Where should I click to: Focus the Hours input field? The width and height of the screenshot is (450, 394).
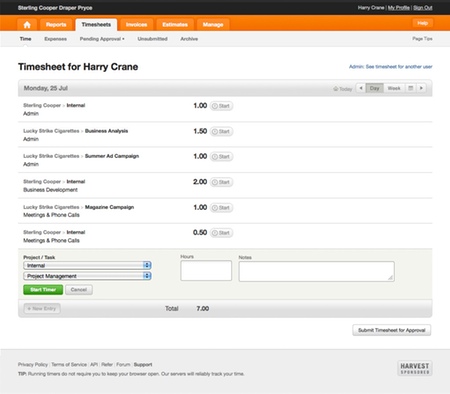tap(206, 271)
